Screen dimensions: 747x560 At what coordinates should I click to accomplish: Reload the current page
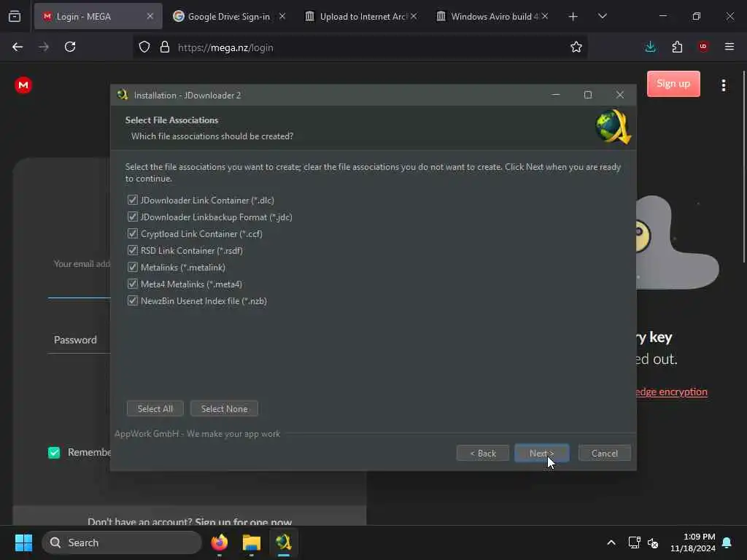(x=70, y=47)
